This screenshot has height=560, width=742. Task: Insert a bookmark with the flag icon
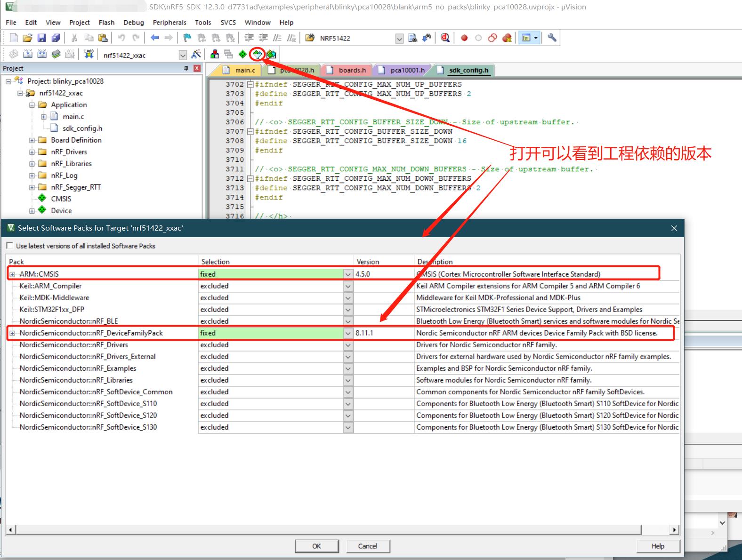tap(187, 38)
